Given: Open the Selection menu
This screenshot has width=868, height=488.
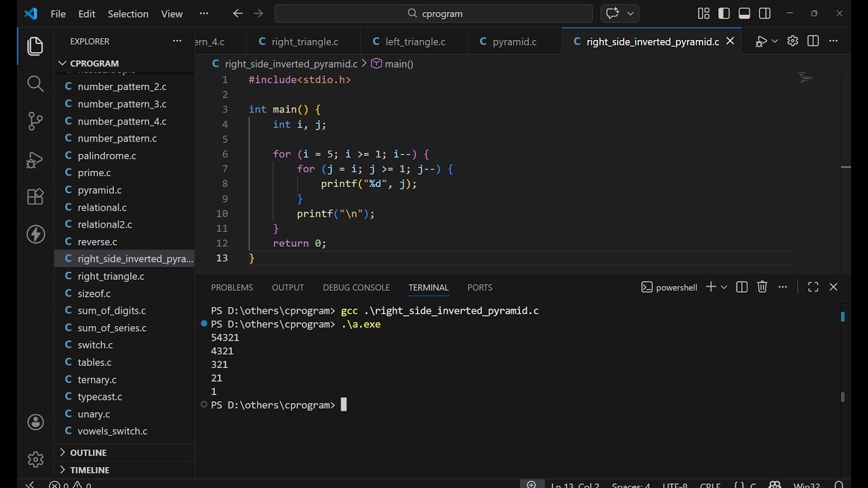Looking at the screenshot, I should (128, 14).
